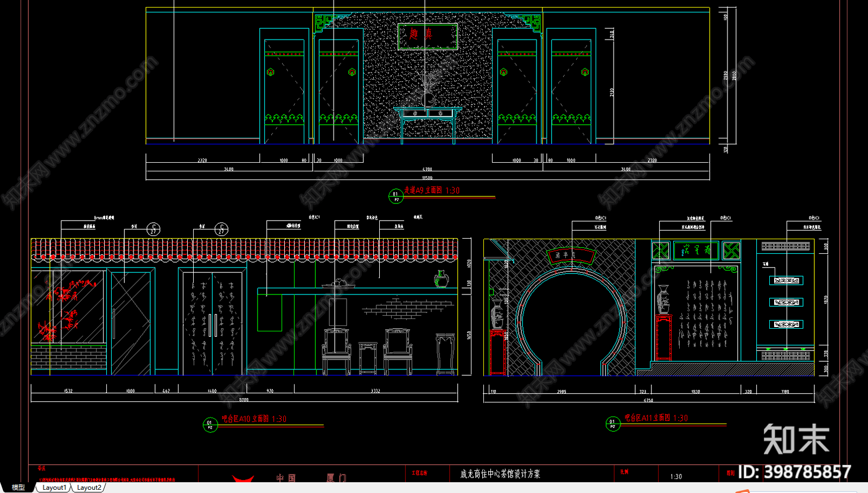The width and height of the screenshot is (868, 493).
Task: Pick the 01/P2 index bubble beside 吧台区A11 title
Action: pos(612,424)
